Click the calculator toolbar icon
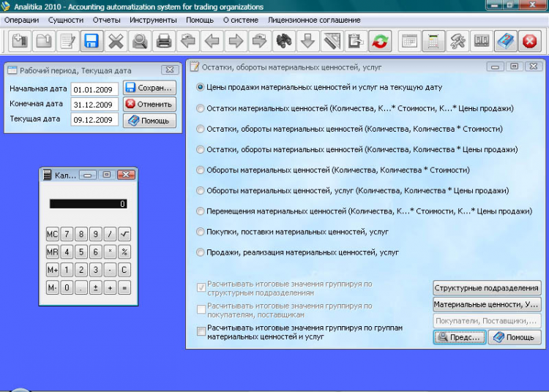Screen dimensions: 549x392 tap(433, 41)
